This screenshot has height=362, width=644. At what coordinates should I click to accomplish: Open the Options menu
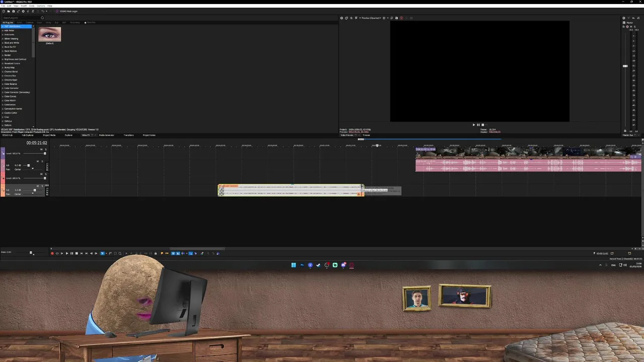[41, 6]
